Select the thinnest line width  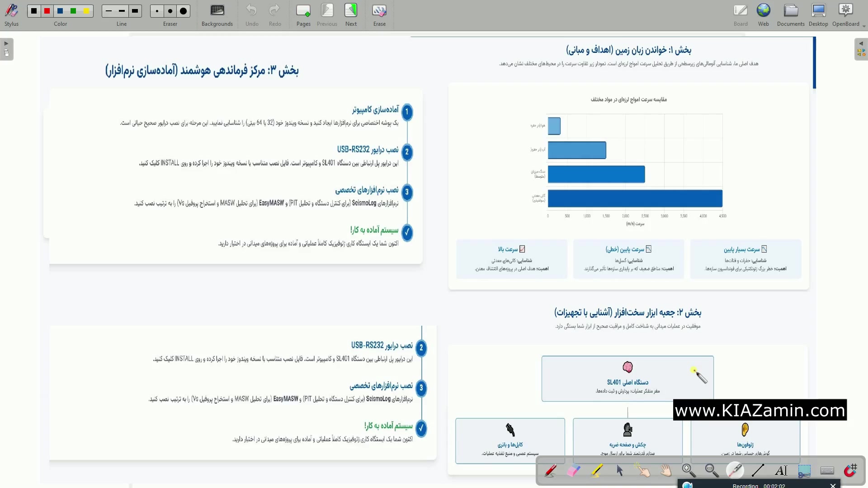[108, 11]
